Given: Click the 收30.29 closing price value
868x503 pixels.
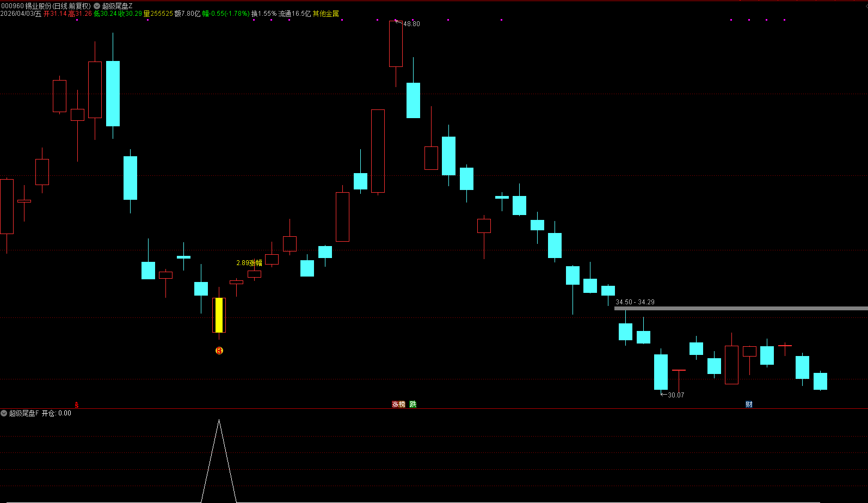Looking at the screenshot, I should [x=131, y=14].
